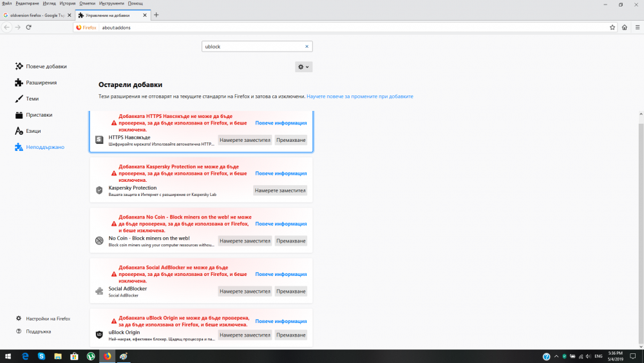Viewport: 644px width, 363px height.
Task: Open the notification center icon
Action: (x=633, y=356)
